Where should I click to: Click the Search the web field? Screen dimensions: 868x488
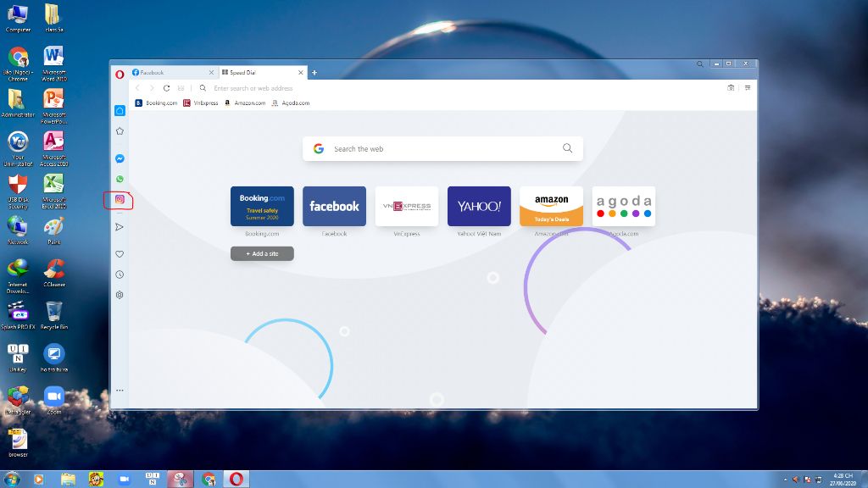tap(442, 149)
